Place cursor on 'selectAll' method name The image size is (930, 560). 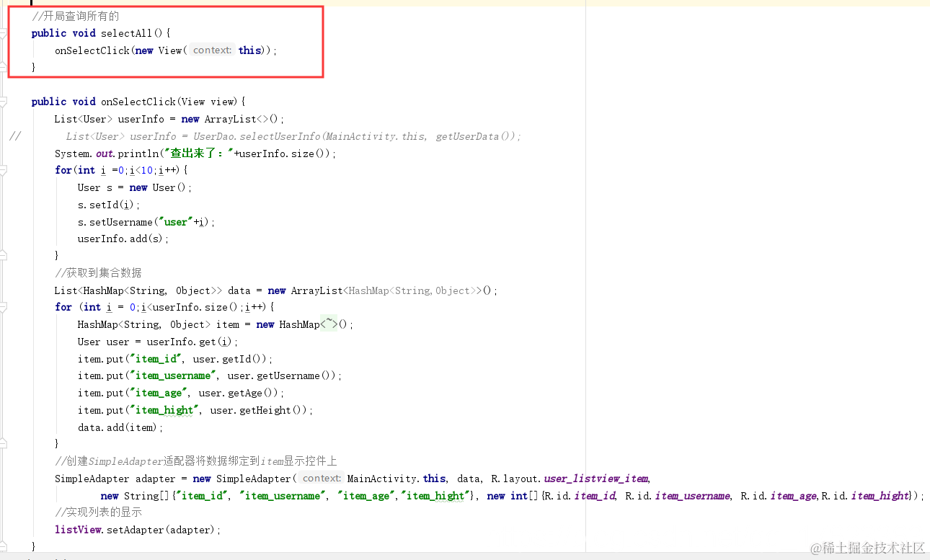(126, 33)
